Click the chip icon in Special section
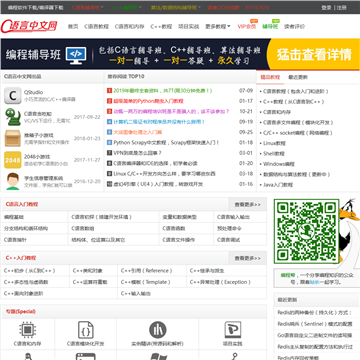This screenshot has width=360, height=360. 27,330
